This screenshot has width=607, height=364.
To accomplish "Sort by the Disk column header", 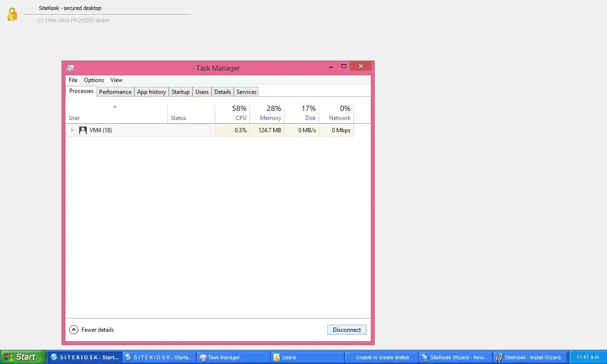I will [302, 114].
